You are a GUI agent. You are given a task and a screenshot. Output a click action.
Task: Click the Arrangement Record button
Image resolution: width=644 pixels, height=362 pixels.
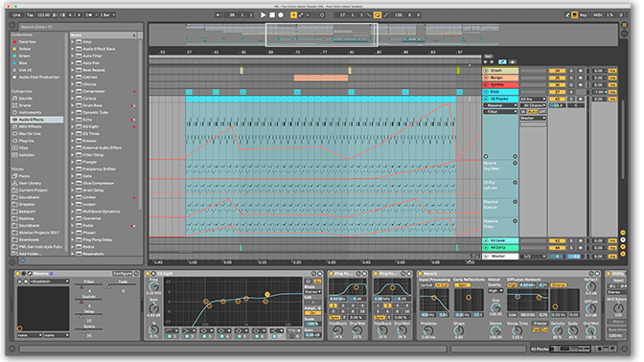[x=281, y=14]
